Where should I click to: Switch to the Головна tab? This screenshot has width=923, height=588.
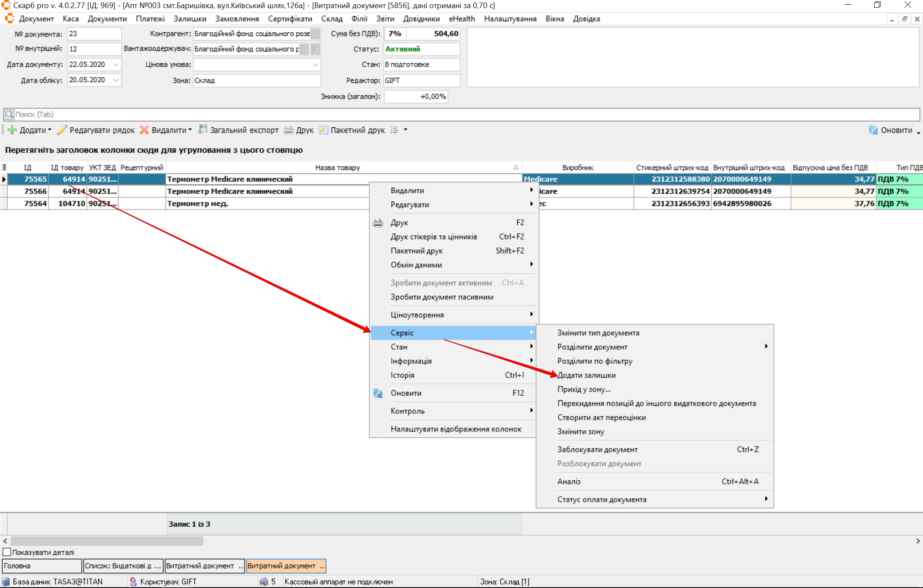coord(41,566)
